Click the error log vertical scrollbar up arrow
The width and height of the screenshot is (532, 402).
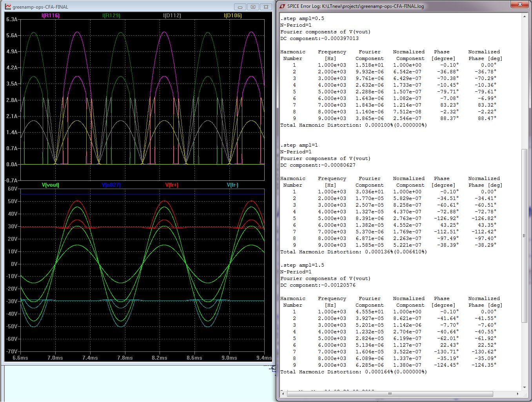525,17
